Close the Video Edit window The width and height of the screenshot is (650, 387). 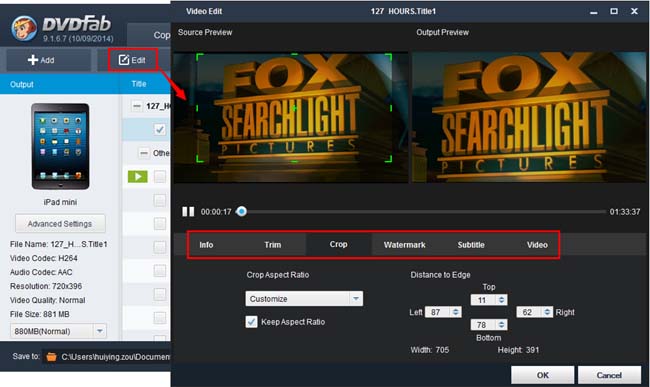[x=634, y=12]
